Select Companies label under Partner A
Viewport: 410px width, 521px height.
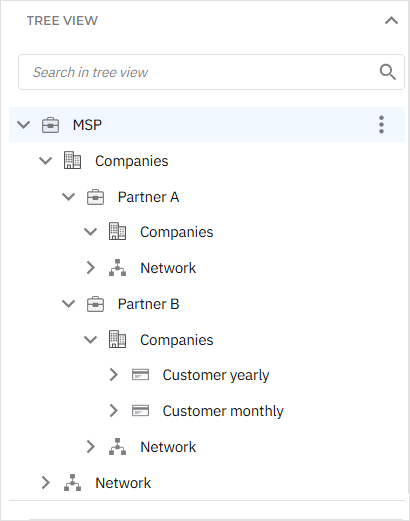click(x=177, y=232)
